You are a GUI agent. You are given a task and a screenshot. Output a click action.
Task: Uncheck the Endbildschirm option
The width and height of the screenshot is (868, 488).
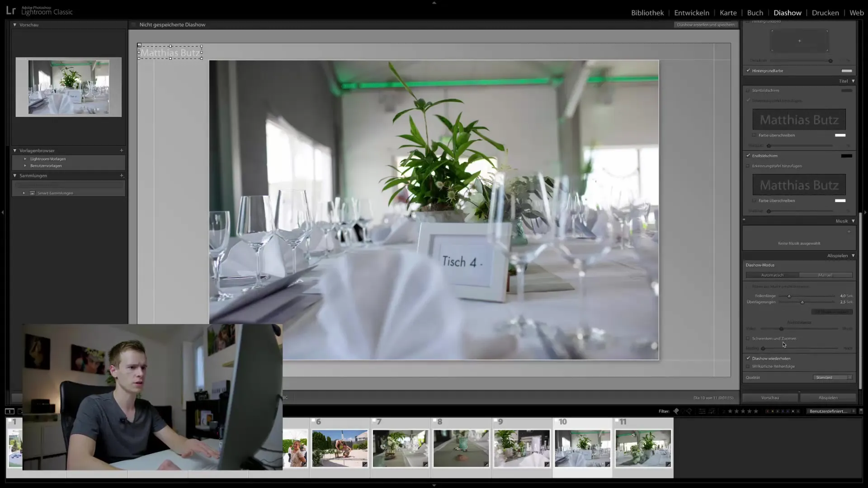click(x=748, y=155)
